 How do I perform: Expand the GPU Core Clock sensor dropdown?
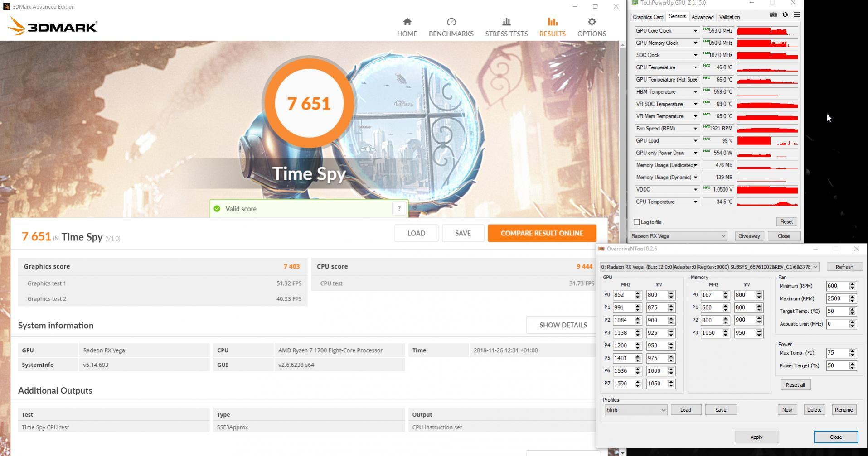(x=695, y=31)
